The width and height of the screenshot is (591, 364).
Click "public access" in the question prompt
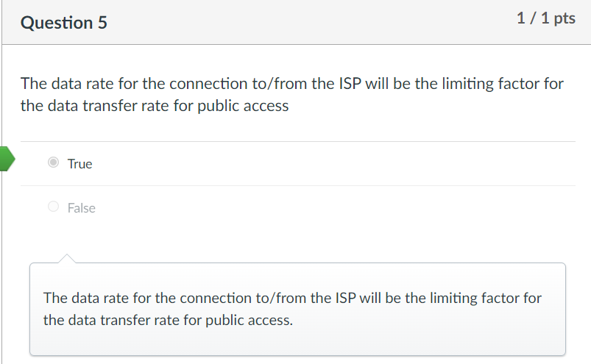click(243, 106)
